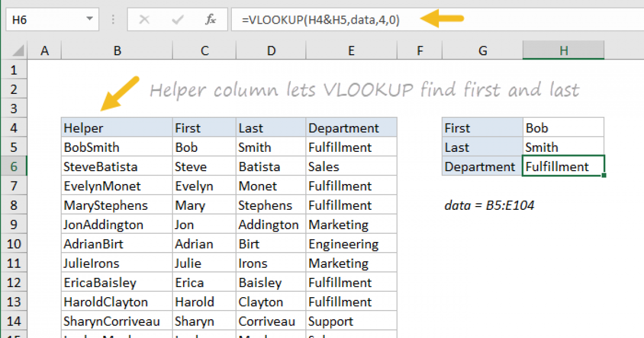This screenshot has width=644, height=338.
Task: Select the Marketing cell for Jon Addington
Action: tap(351, 224)
